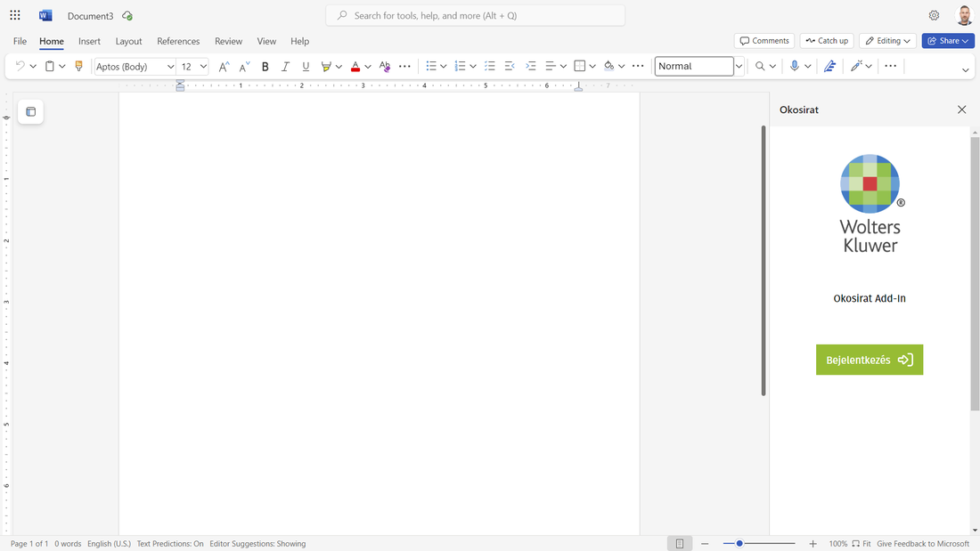
Task: Open the Insert ribbon tab
Action: [x=89, y=41]
